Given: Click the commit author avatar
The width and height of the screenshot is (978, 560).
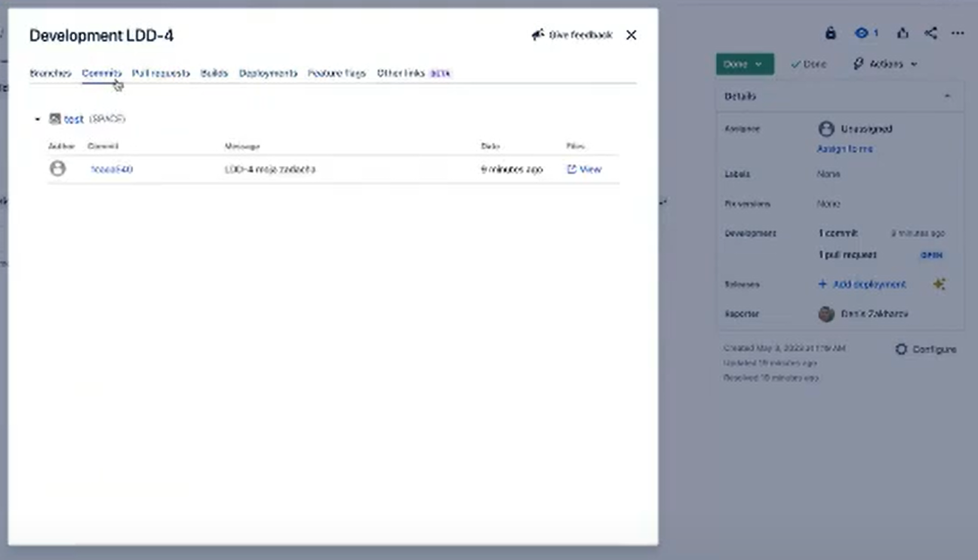Looking at the screenshot, I should coord(58,168).
